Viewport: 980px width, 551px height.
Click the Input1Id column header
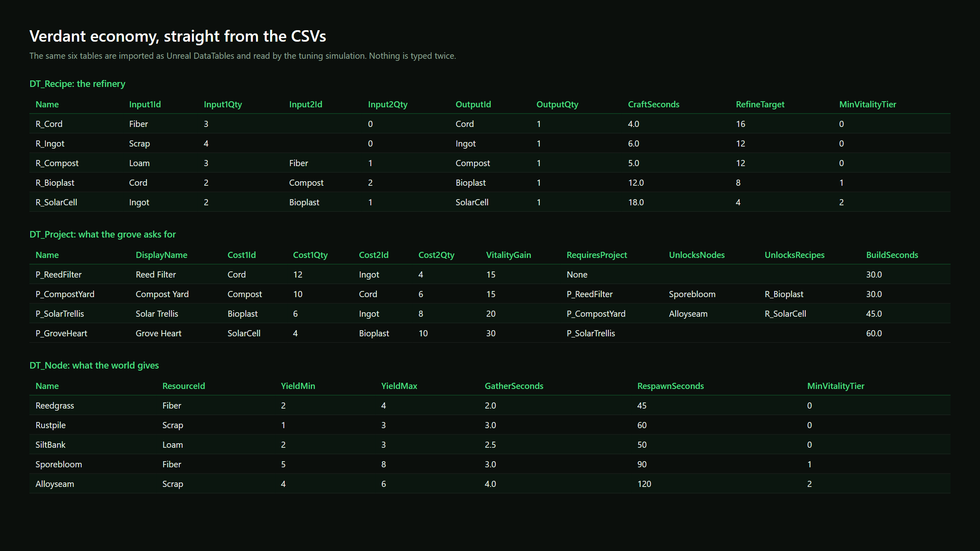point(145,104)
